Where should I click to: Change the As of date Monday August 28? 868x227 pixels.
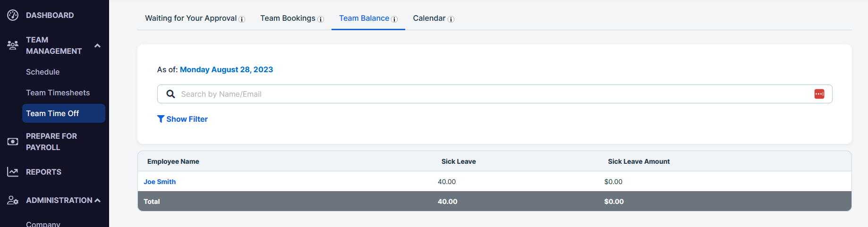click(x=226, y=69)
